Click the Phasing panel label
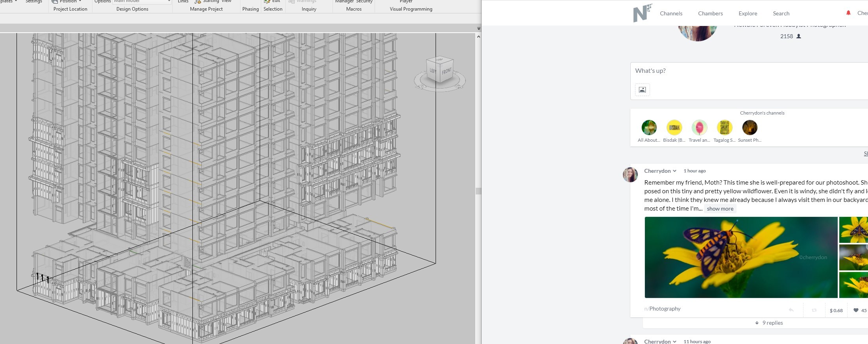The width and height of the screenshot is (868, 344). (x=251, y=9)
